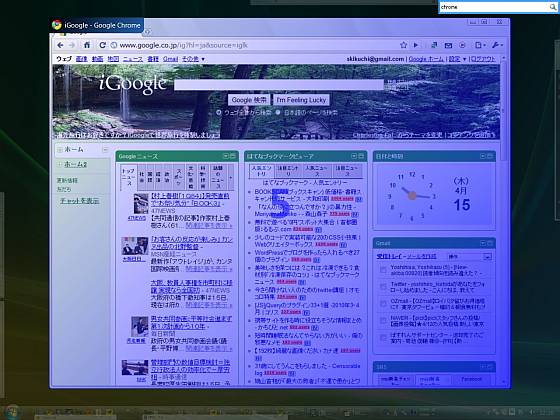Screen dimensions: 560x420
Task: Check the last Gmail message checkbox
Action: click(383, 338)
